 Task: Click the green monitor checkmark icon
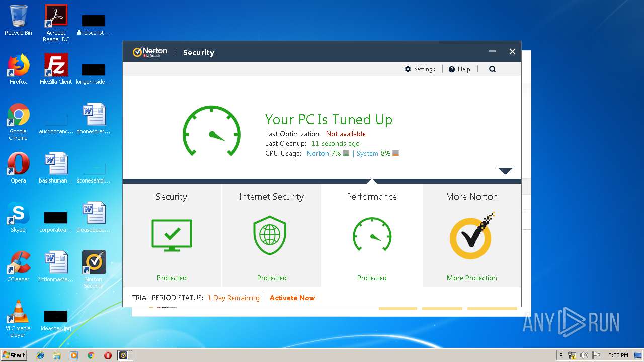[172, 235]
